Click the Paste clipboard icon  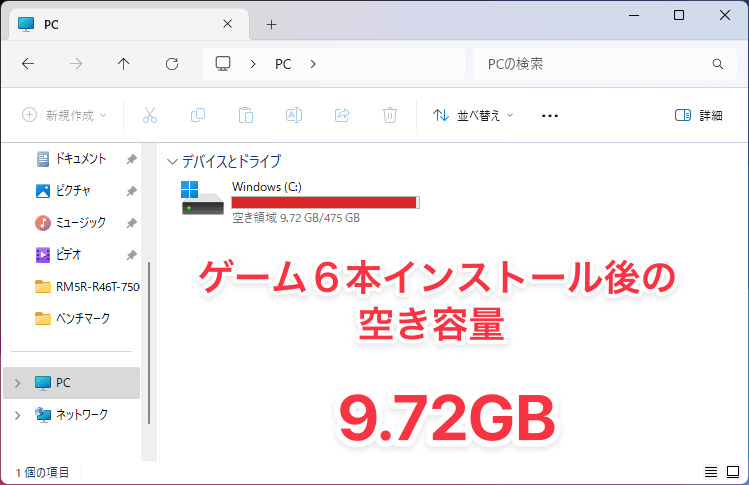(x=246, y=115)
